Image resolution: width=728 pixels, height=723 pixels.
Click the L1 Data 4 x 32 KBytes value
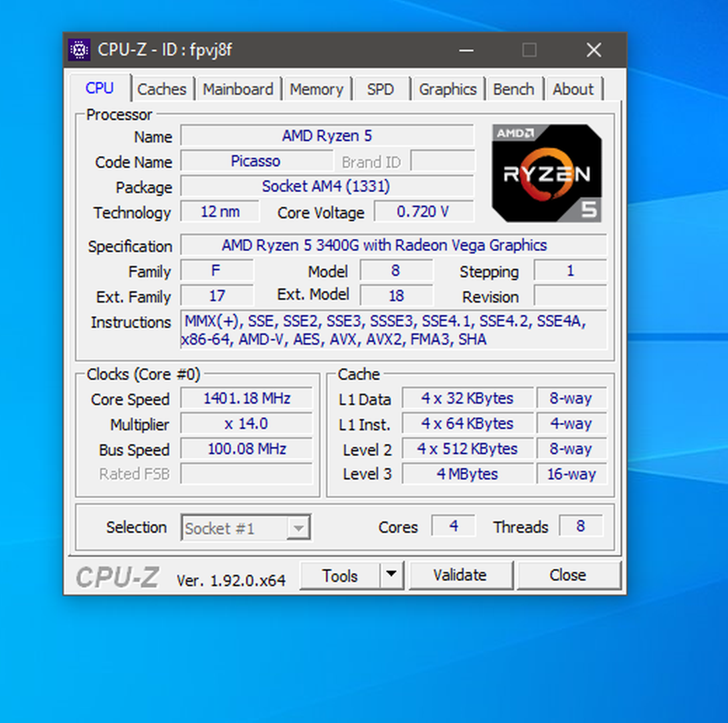[x=468, y=398]
